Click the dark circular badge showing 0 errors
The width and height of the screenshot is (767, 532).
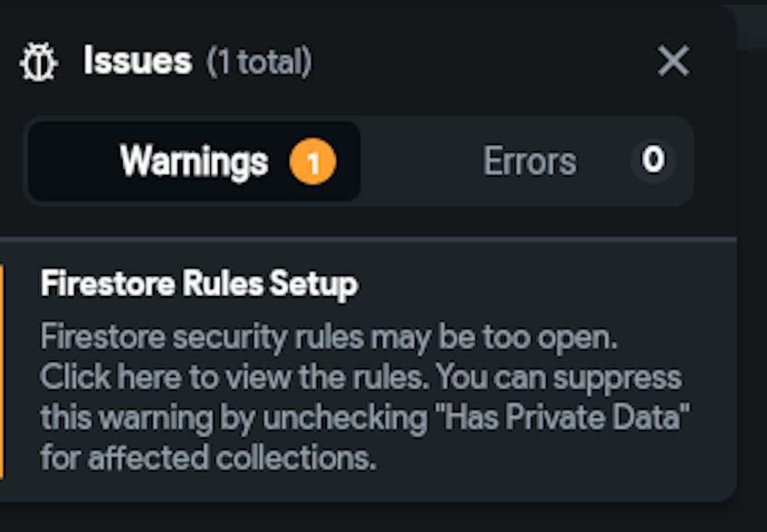tap(651, 161)
